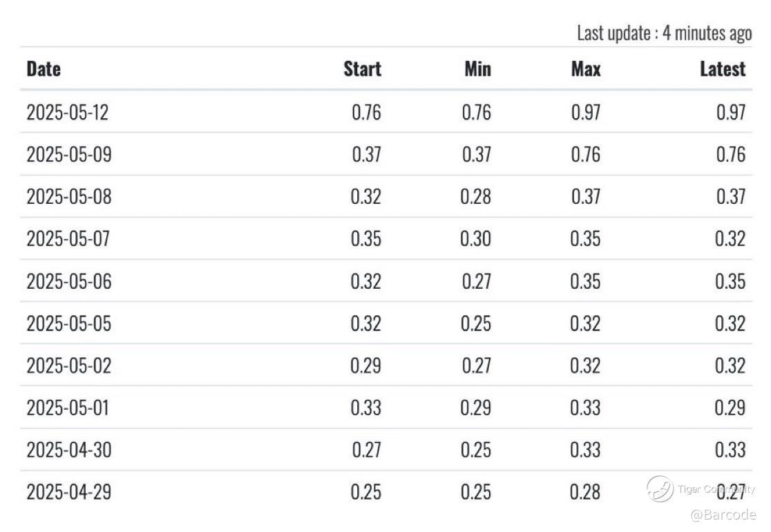Select the 2025-05-12 date row
The width and height of the screenshot is (771, 532).
[68, 113]
